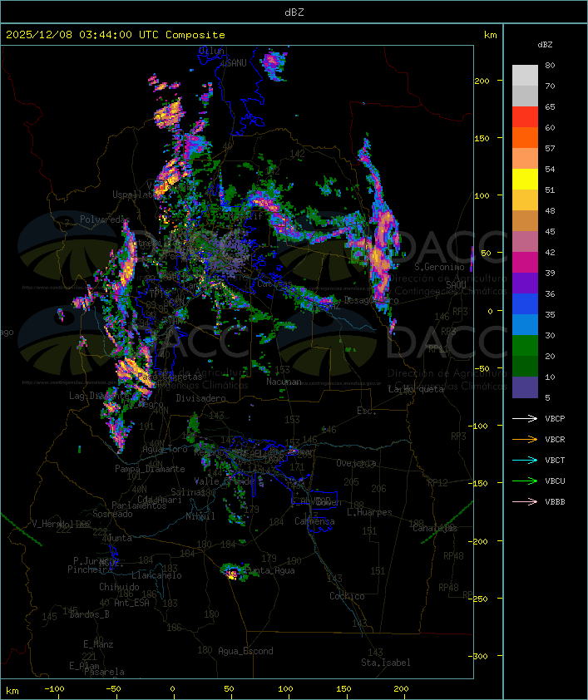Click the light orange 54-57 dBZ swatch
Screen dimensions: 588x700
point(525,159)
